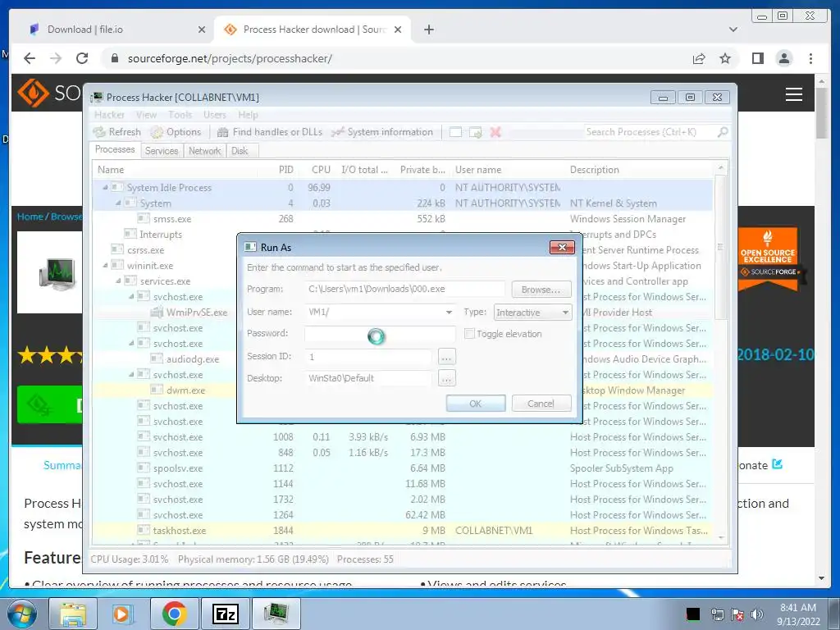
Task: Open the Hacker menu
Action: tap(109, 115)
